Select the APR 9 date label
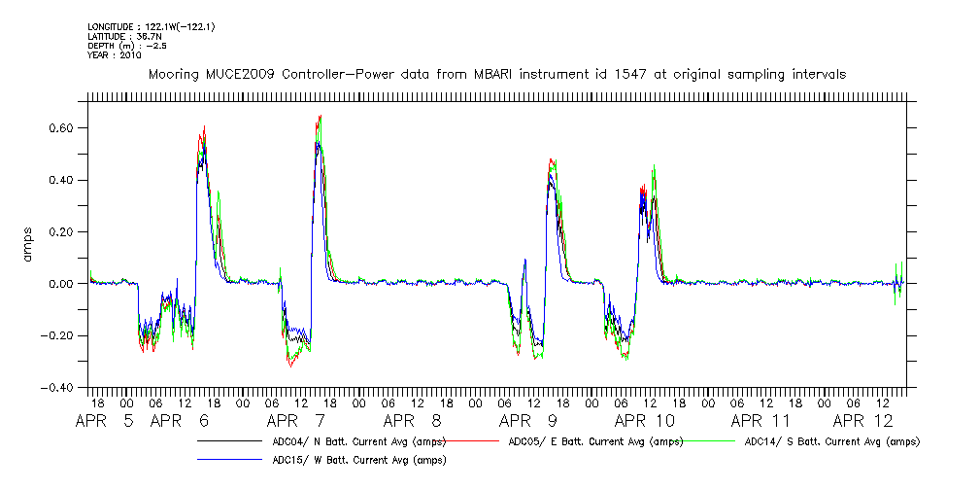The height and width of the screenshot is (490, 980). tap(529, 421)
